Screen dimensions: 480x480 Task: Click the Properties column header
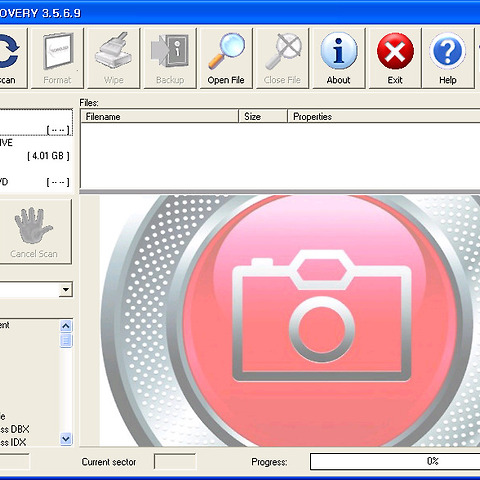[383, 116]
